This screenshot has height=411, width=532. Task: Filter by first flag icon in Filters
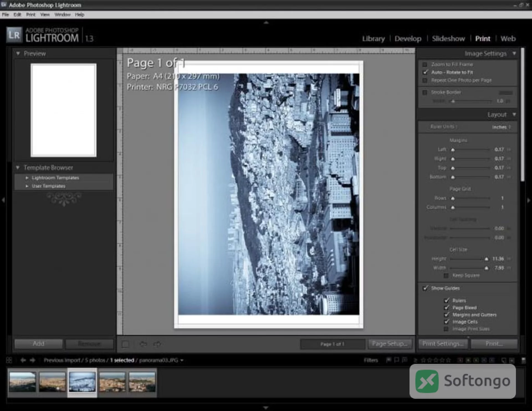[x=389, y=360]
